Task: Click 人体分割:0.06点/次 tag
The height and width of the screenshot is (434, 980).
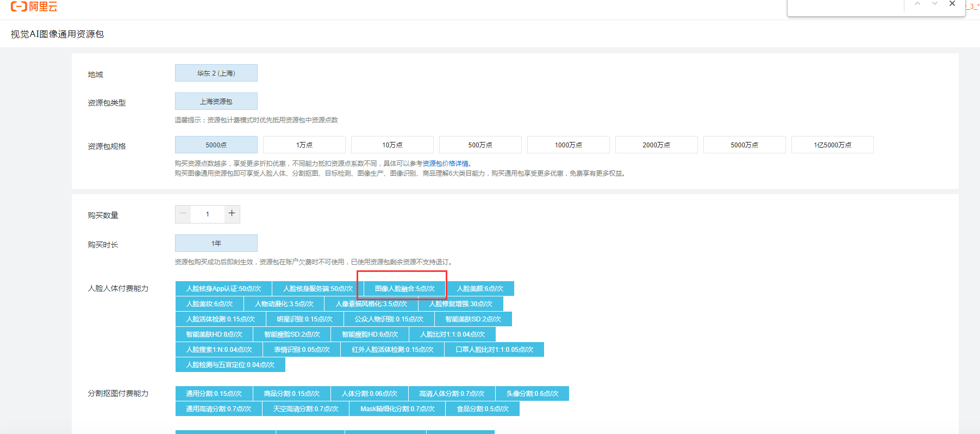Action: [x=370, y=393]
